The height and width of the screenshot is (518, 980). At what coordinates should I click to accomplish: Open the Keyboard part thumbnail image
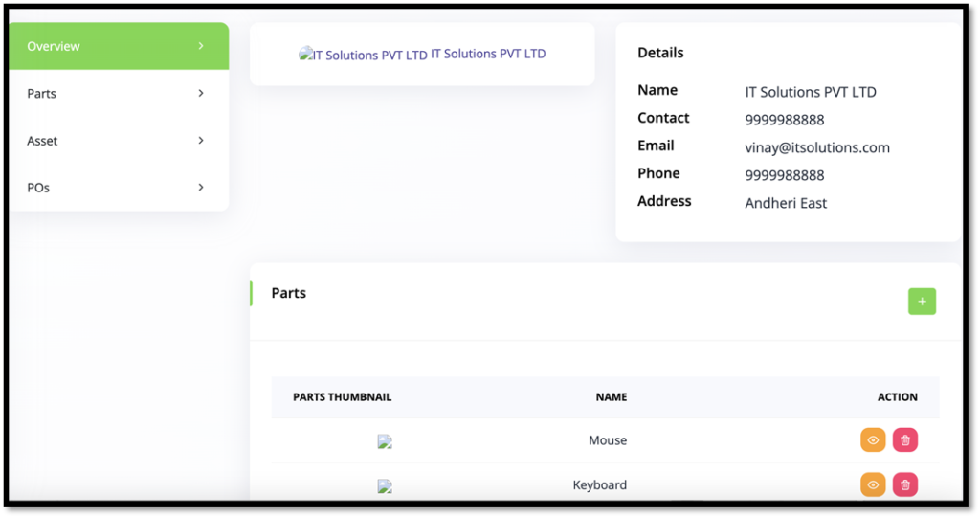click(x=385, y=486)
